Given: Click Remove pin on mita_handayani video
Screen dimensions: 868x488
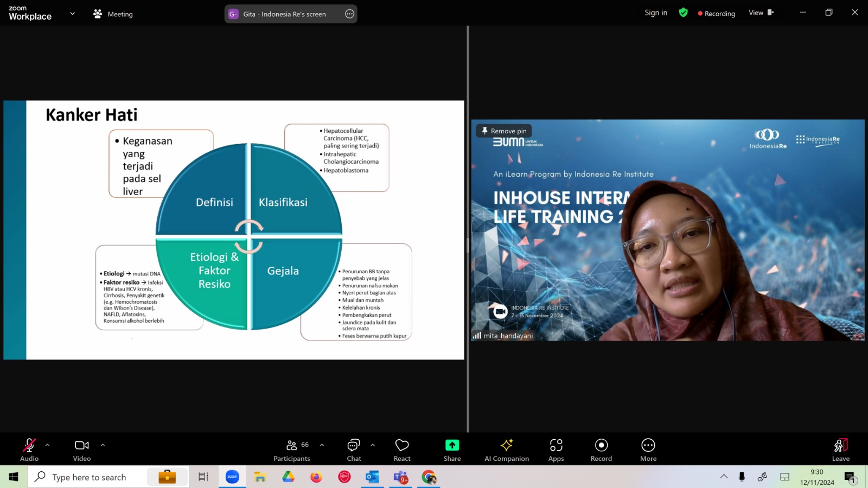Looking at the screenshot, I should [x=504, y=131].
